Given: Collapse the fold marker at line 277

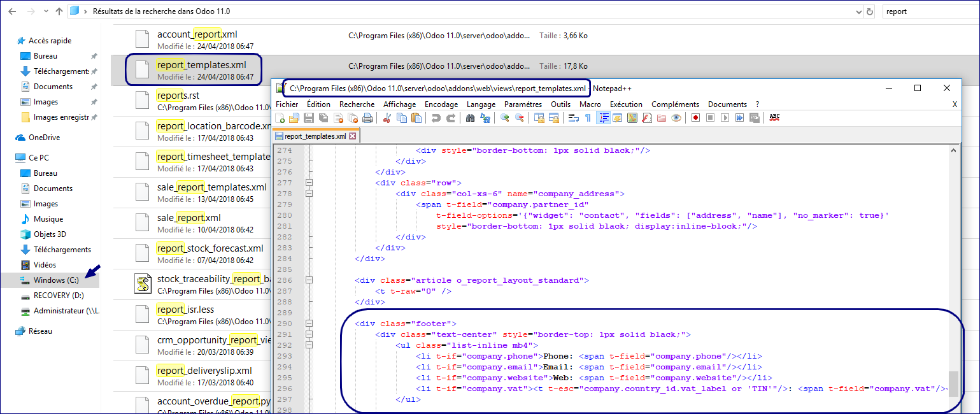Looking at the screenshot, I should (x=309, y=183).
